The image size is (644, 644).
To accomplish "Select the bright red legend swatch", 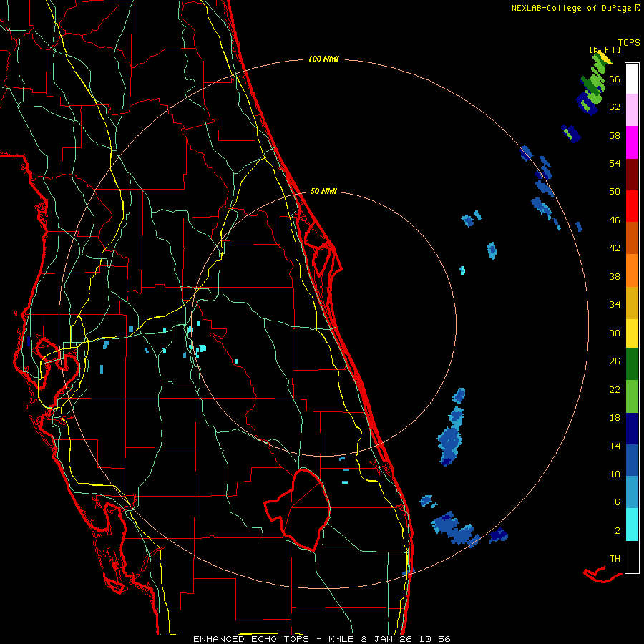I will [632, 206].
